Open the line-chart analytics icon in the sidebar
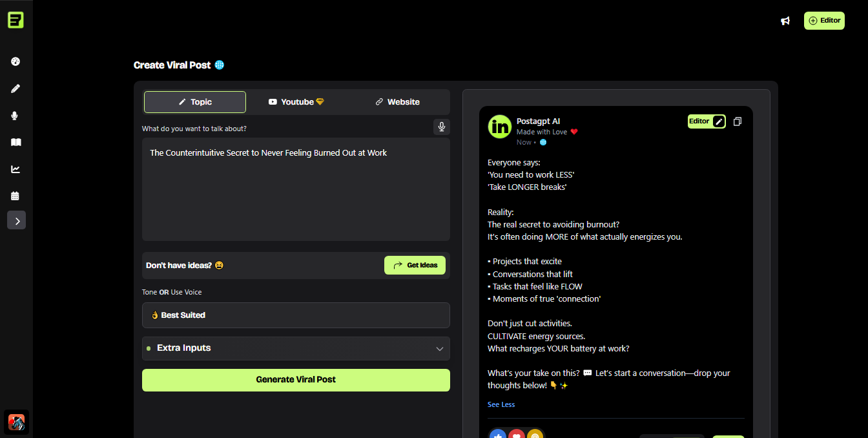The height and width of the screenshot is (438, 868). 16,169
